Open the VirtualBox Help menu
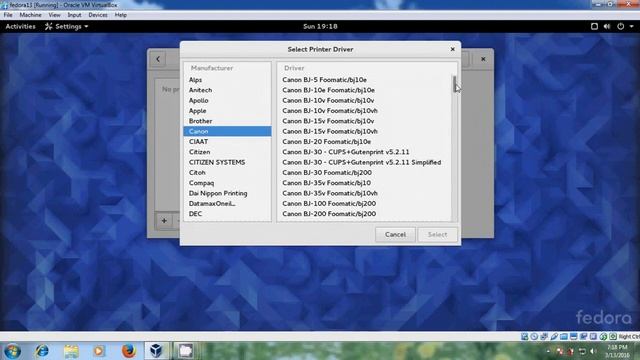The height and width of the screenshot is (360, 640). (x=120, y=15)
